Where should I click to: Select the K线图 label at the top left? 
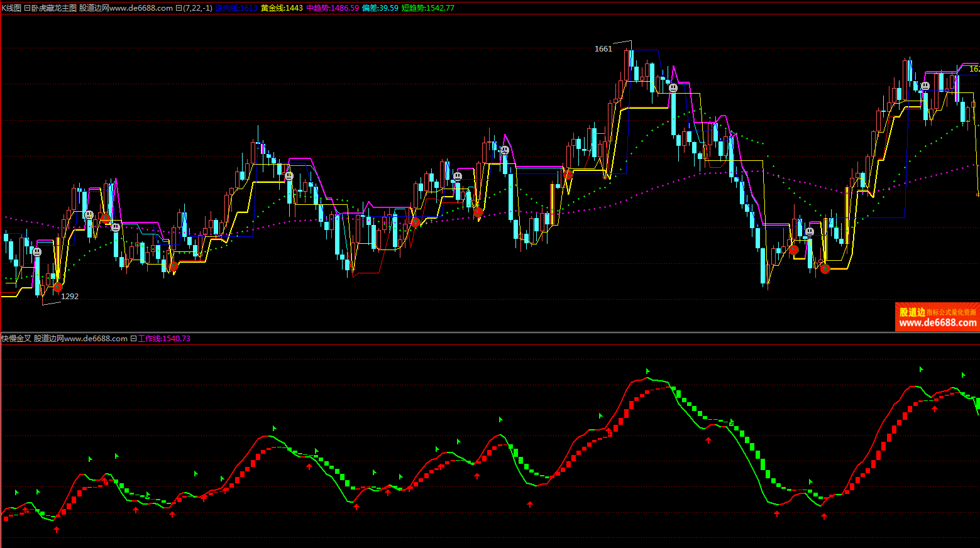11,8
